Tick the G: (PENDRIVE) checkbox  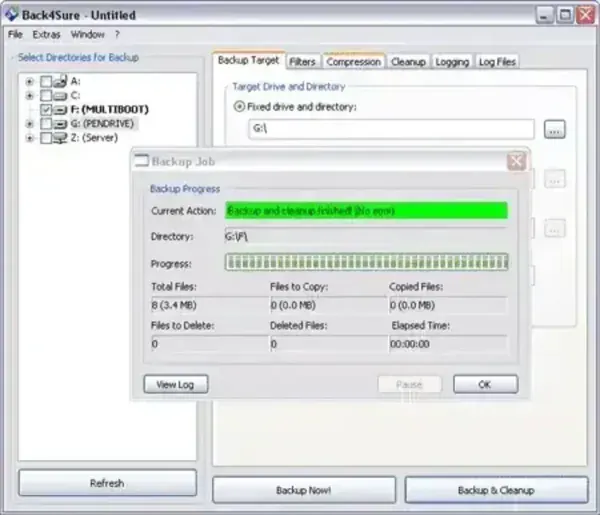click(46, 124)
